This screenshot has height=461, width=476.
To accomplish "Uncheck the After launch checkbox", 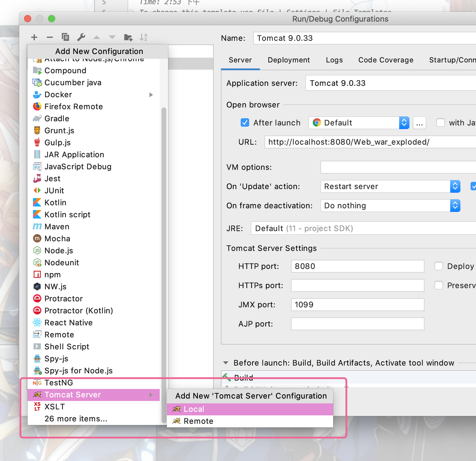I will tap(245, 122).
